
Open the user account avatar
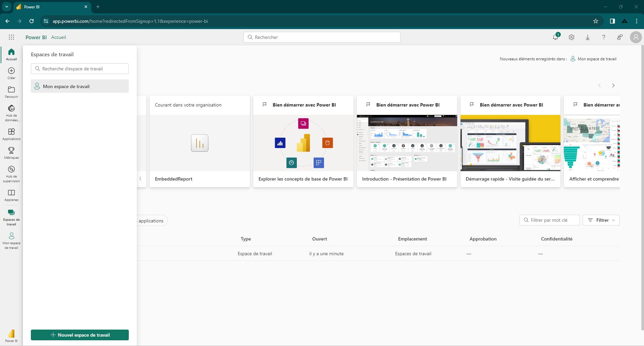click(636, 37)
